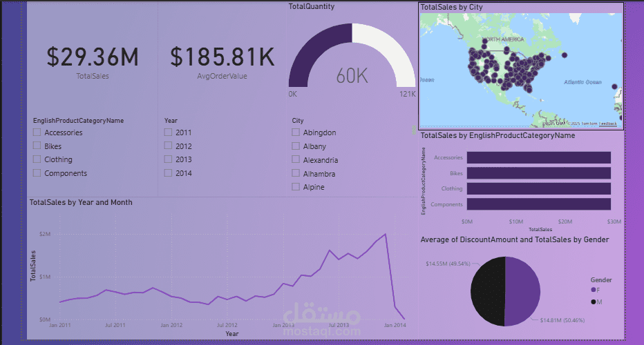Image resolution: width=644 pixels, height=345 pixels.
Task: Click the $2M y-axis label on line chart
Action: [45, 234]
